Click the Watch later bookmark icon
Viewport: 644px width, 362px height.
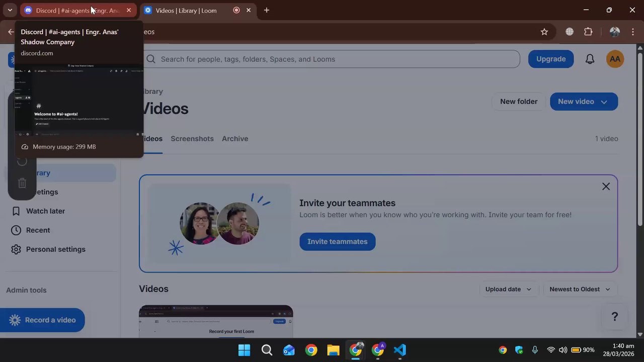pyautogui.click(x=16, y=211)
